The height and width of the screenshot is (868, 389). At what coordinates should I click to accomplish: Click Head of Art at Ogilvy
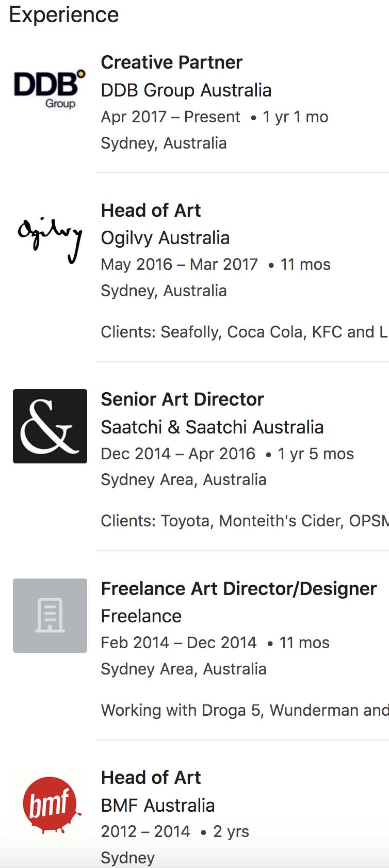pos(151,211)
